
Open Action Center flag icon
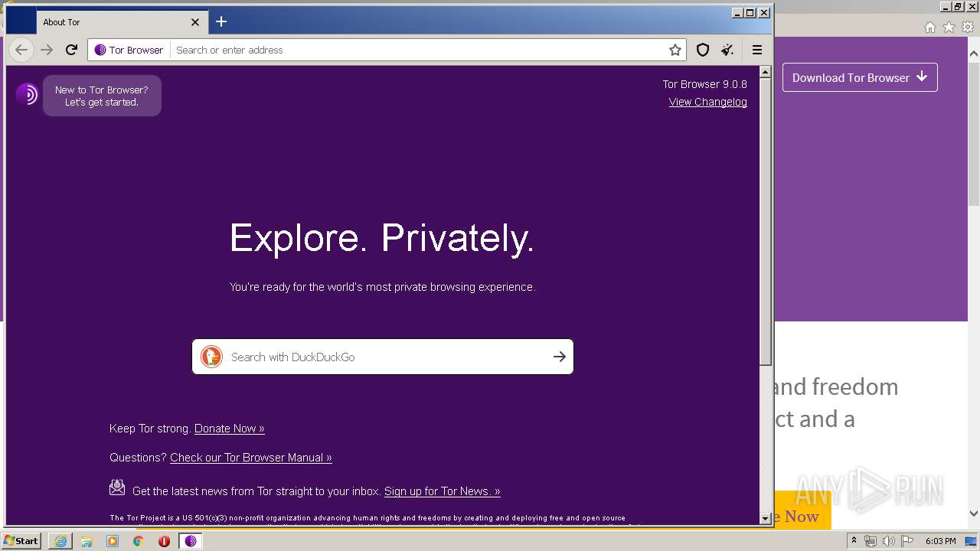(x=907, y=541)
